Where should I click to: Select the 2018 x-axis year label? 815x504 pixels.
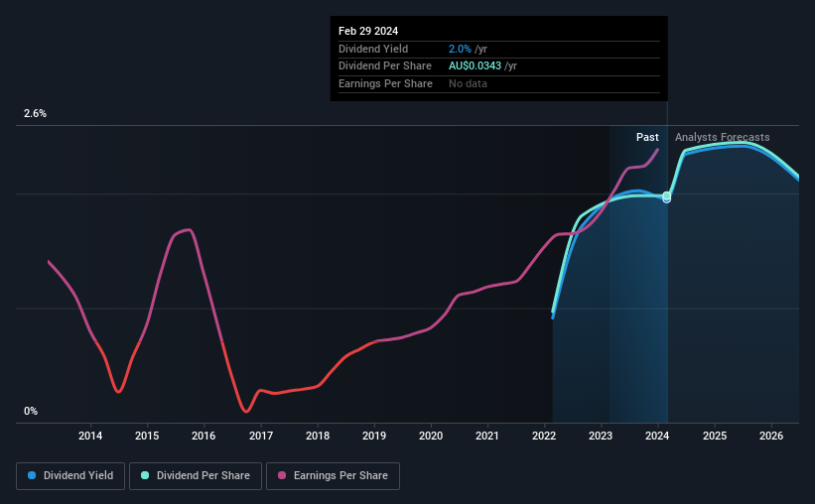[318, 436]
